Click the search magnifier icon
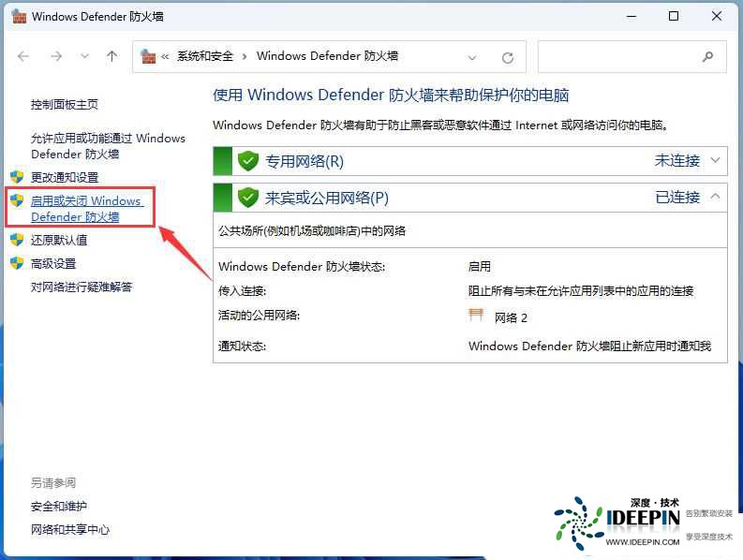This screenshot has height=560, width=743. (x=707, y=57)
